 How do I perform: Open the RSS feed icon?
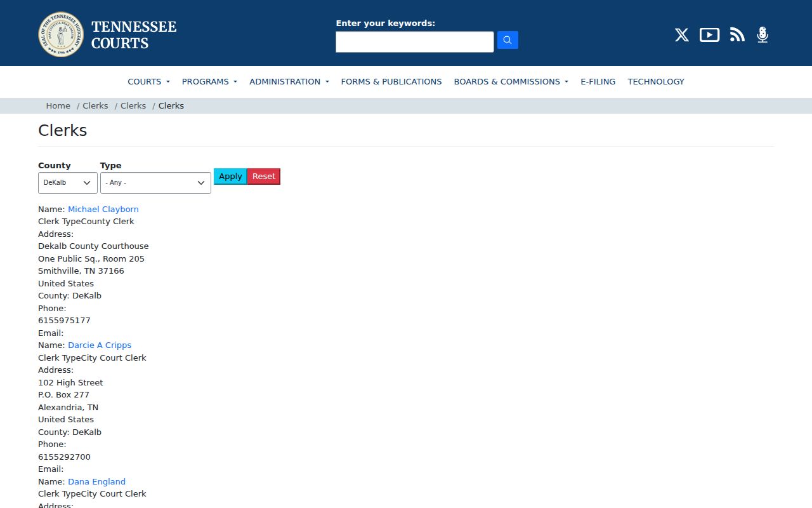[737, 35]
